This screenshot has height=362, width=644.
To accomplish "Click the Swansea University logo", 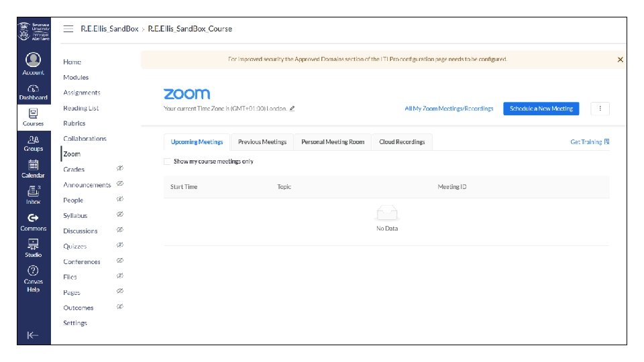I will coord(34,32).
